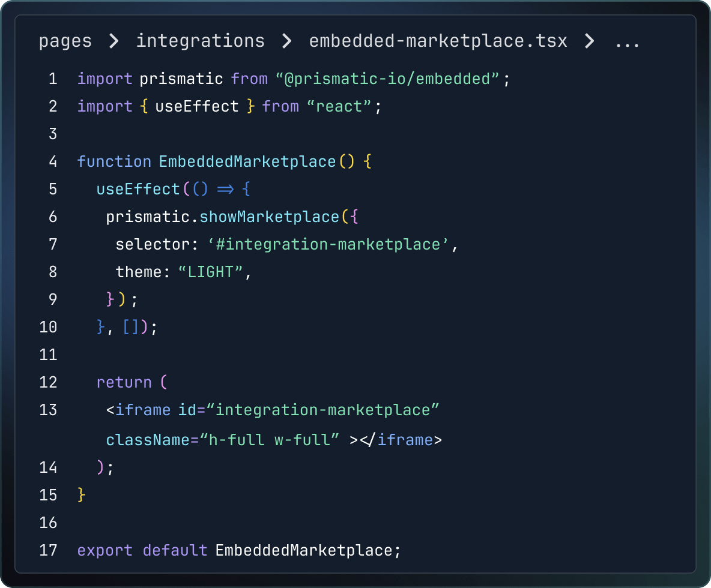Expand the chevron after 'embedded-marketplace.tsx'
The width and height of the screenshot is (711, 588).
tap(589, 41)
